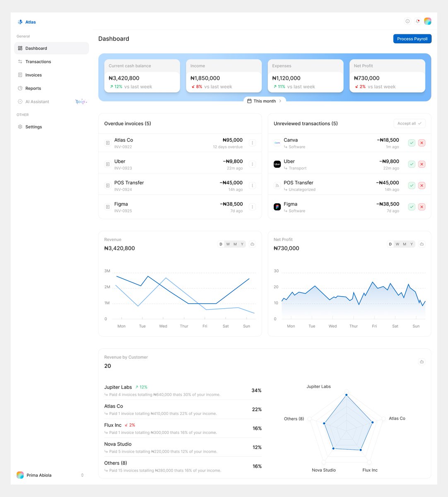Accept the Canva transaction with green check
This screenshot has width=448, height=497.
point(412,143)
